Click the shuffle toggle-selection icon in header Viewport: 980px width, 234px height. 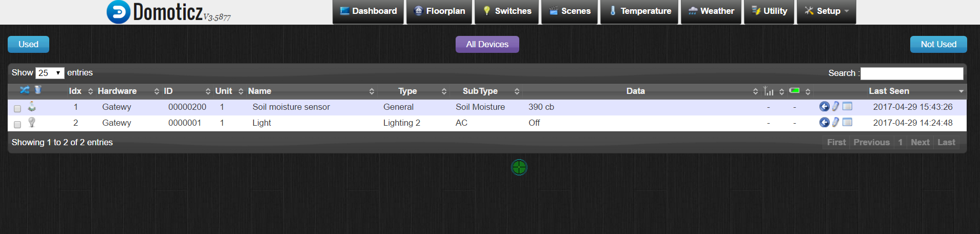tap(25, 90)
